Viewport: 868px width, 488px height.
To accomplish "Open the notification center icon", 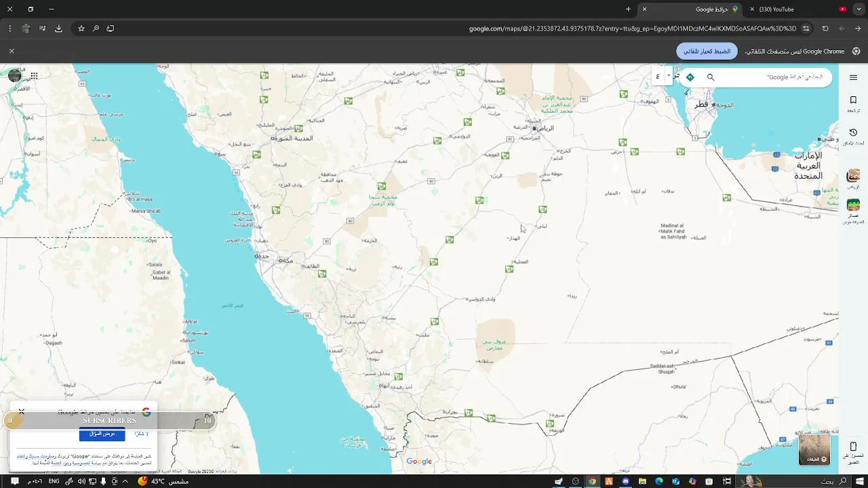I will coord(14,481).
